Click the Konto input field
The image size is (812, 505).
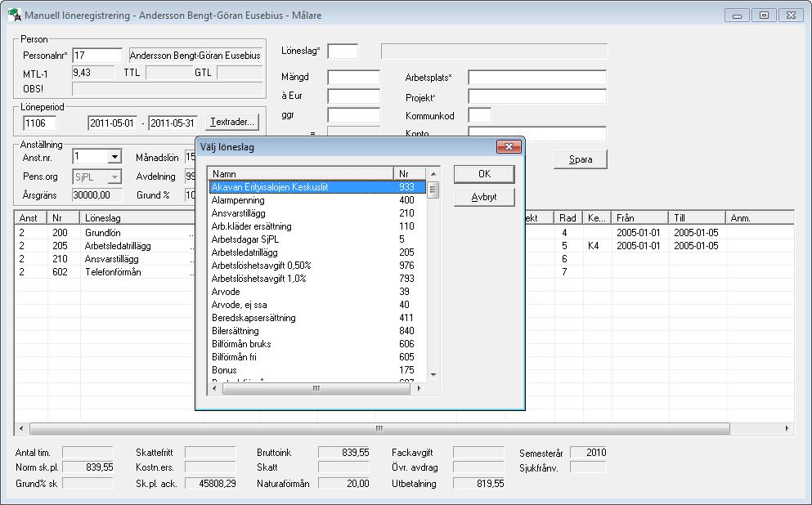pyautogui.click(x=537, y=133)
